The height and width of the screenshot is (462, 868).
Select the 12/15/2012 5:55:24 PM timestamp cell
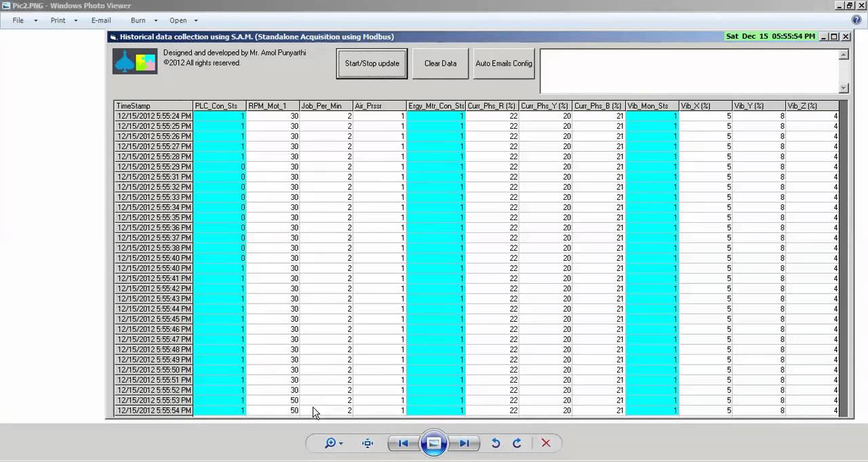coord(153,116)
